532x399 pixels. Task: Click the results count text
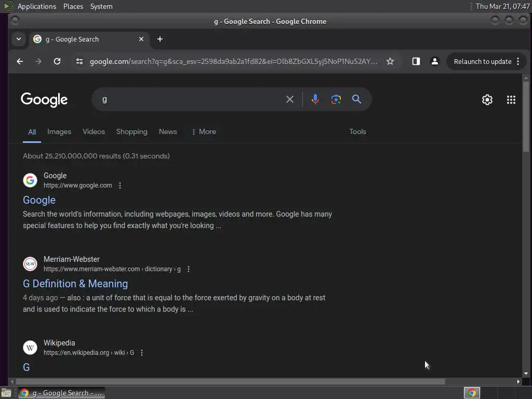click(x=96, y=156)
